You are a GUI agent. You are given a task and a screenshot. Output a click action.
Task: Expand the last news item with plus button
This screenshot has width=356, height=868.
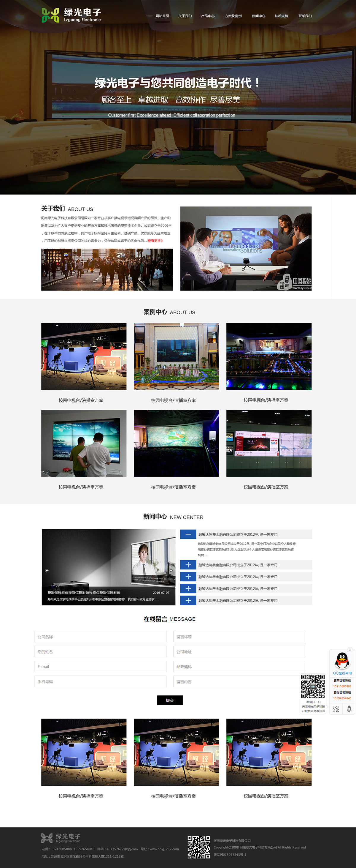coord(188,600)
